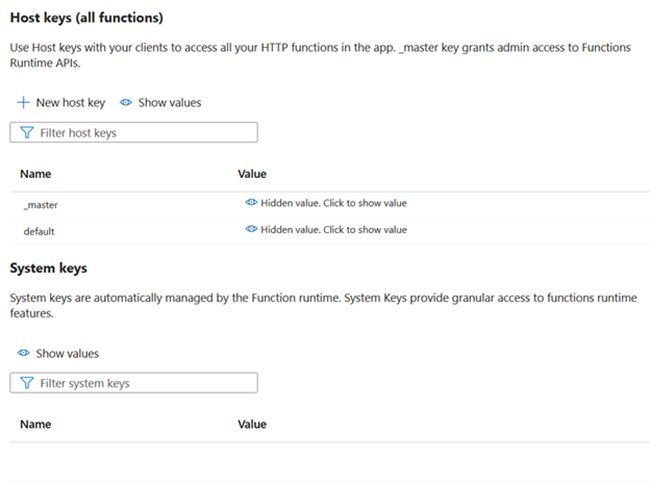Click the New host key button label
Viewport: 650px width, 484px height.
70,102
